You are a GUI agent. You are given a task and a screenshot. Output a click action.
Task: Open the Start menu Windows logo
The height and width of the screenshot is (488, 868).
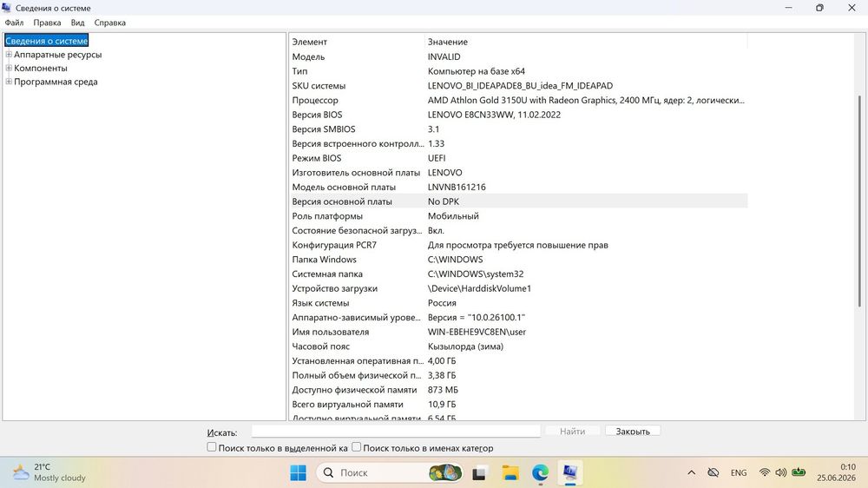point(298,472)
